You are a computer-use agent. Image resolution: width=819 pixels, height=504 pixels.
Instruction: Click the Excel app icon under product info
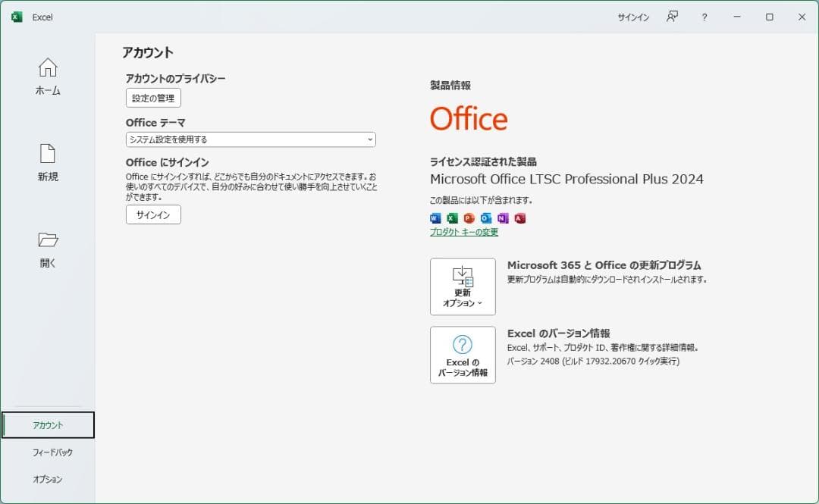tap(452, 218)
